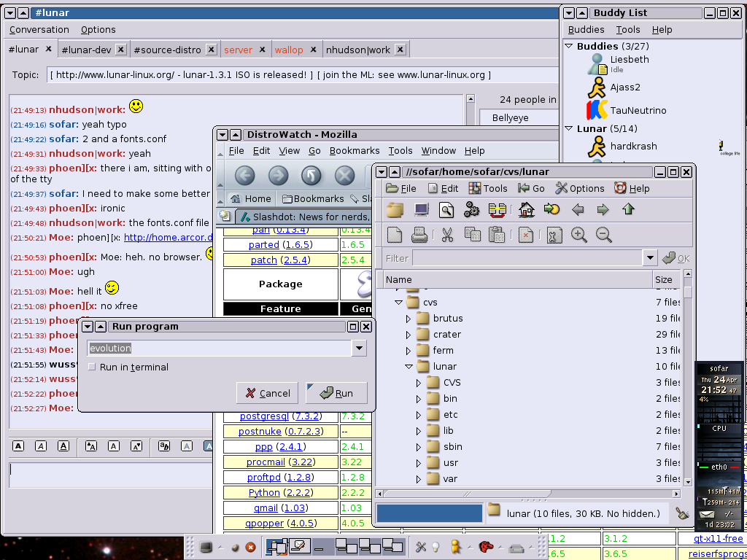747x560 pixels.
Task: Toggle bold text formatting in chat
Action: coord(18,446)
